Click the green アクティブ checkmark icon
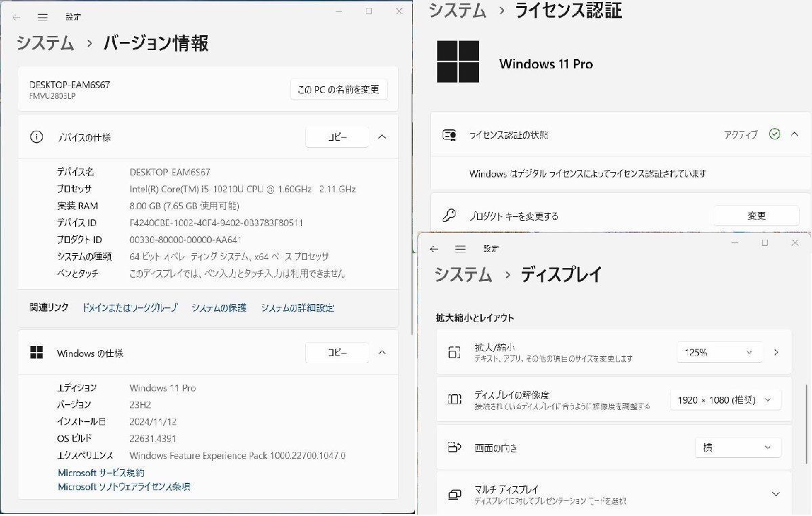Image resolution: width=812 pixels, height=516 pixels. pos(775,134)
